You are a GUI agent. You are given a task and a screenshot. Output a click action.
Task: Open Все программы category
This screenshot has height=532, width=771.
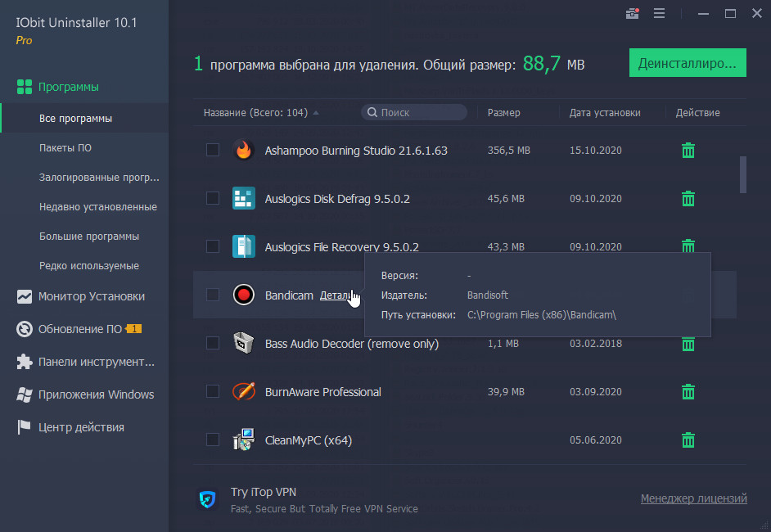coord(84,119)
